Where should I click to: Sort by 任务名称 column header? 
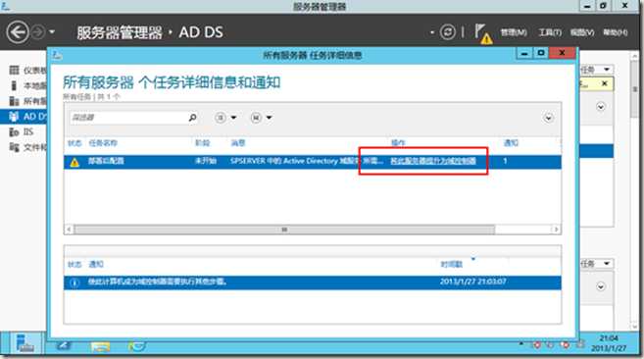click(x=103, y=143)
